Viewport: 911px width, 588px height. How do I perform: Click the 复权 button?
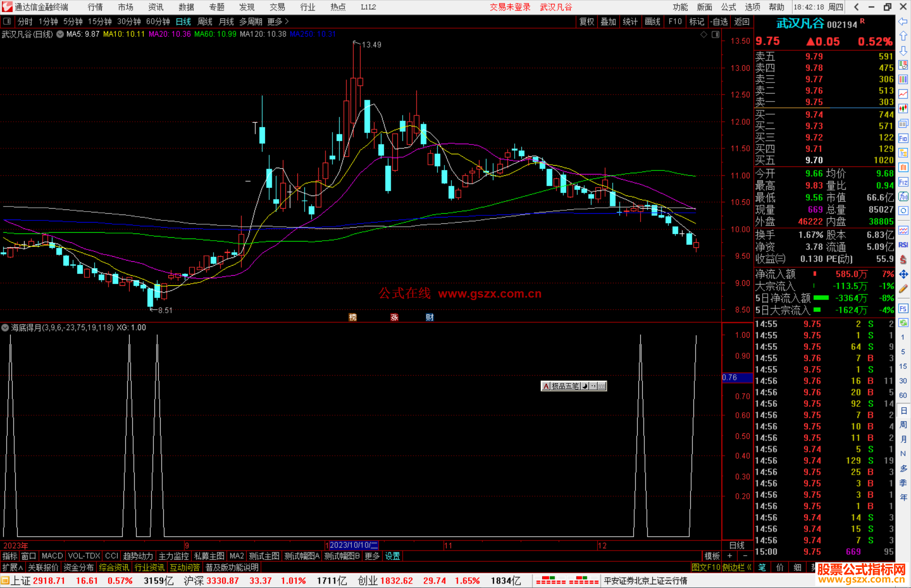(x=586, y=21)
